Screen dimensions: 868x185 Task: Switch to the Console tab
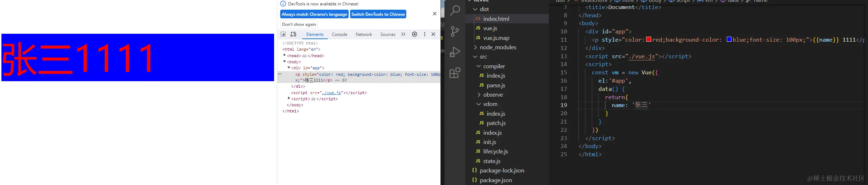[x=339, y=34]
